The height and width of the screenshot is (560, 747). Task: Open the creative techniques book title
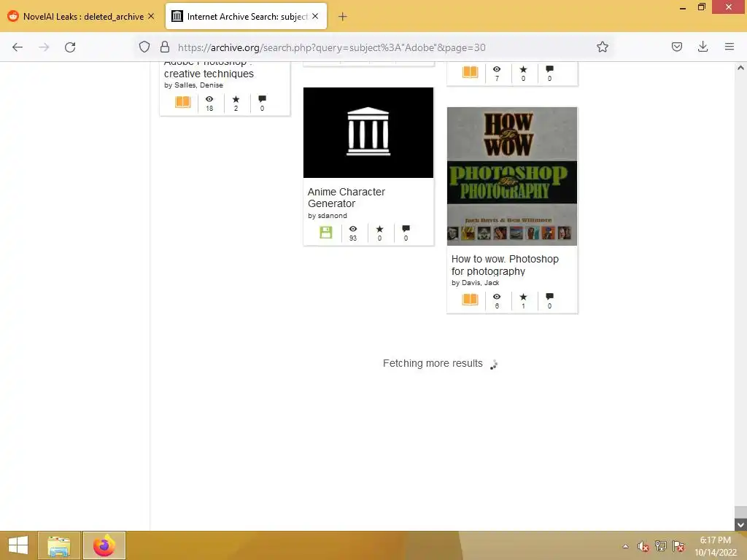209,70
